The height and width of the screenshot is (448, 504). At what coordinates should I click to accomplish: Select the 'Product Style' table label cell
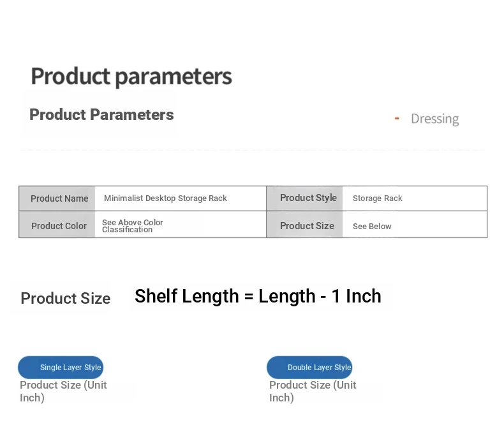click(x=308, y=198)
